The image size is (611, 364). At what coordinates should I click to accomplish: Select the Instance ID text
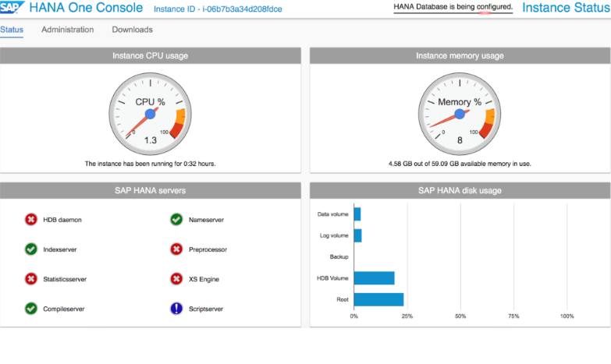[218, 9]
